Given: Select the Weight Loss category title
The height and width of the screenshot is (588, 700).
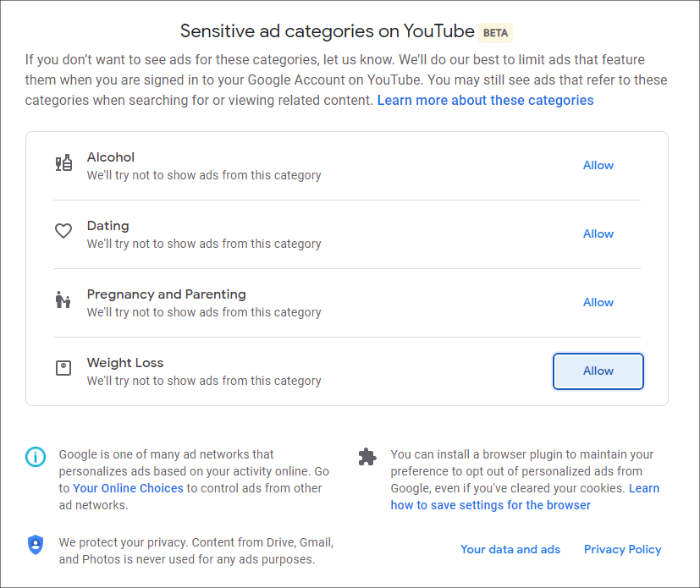Looking at the screenshot, I should (x=125, y=363).
